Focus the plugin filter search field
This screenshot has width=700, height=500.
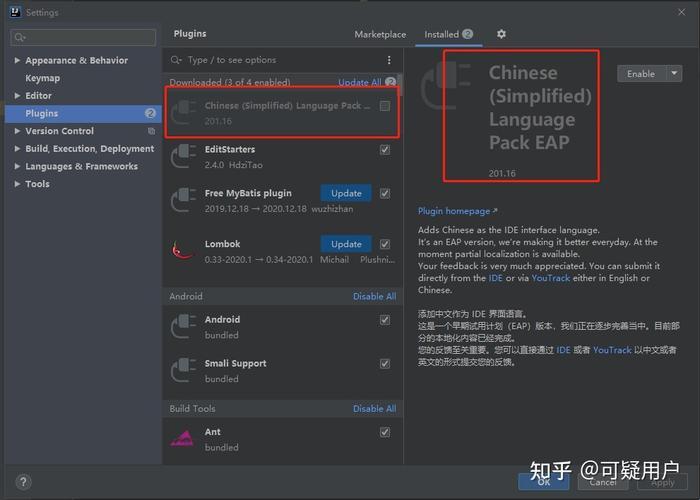(x=277, y=60)
